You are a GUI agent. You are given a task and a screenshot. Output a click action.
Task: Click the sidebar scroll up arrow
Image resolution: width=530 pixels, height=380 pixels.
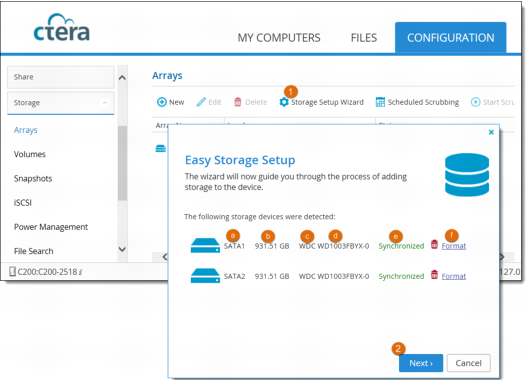(122, 78)
